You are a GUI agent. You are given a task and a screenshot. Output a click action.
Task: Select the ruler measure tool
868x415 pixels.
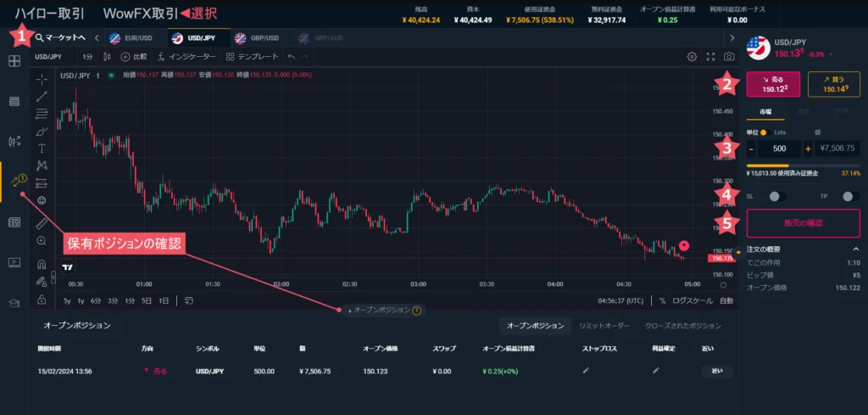point(42,223)
